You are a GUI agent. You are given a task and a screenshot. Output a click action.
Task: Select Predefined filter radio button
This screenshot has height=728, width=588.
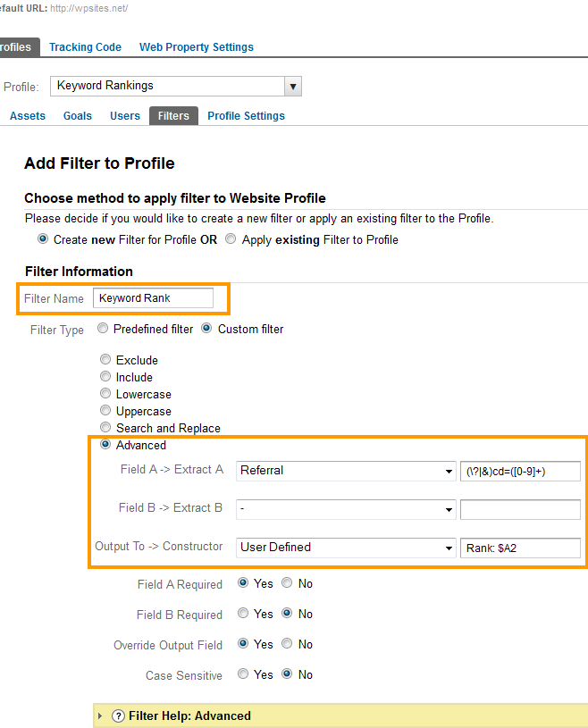(102, 329)
